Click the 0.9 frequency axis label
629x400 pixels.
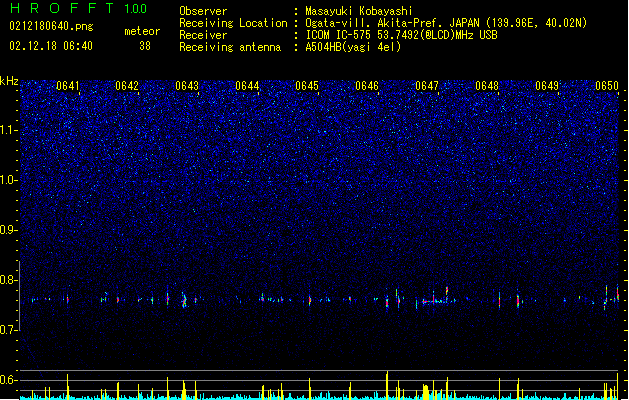pyautogui.click(x=9, y=230)
